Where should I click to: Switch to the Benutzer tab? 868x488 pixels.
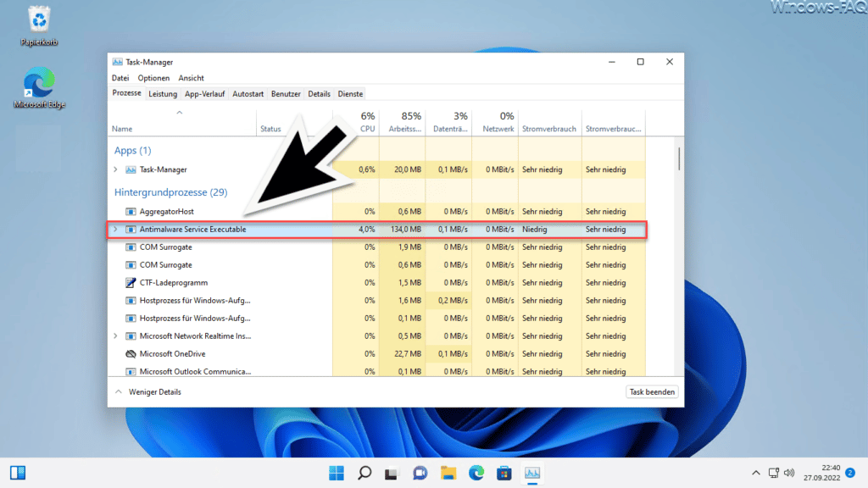286,94
